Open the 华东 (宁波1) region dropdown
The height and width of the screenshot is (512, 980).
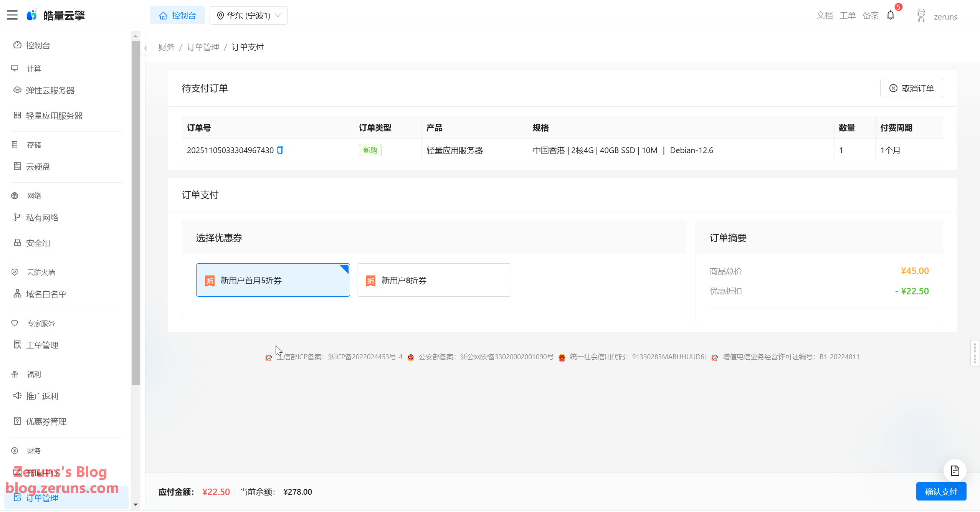click(248, 15)
